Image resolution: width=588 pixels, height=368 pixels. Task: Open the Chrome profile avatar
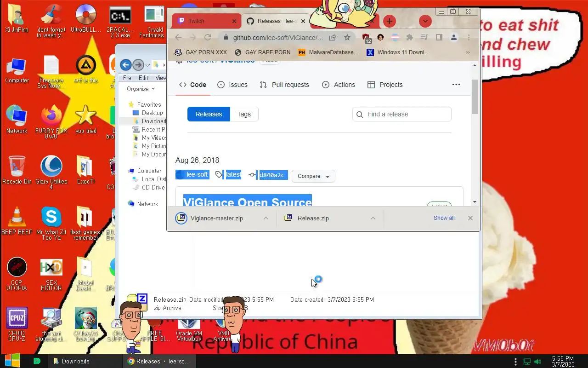tap(453, 38)
